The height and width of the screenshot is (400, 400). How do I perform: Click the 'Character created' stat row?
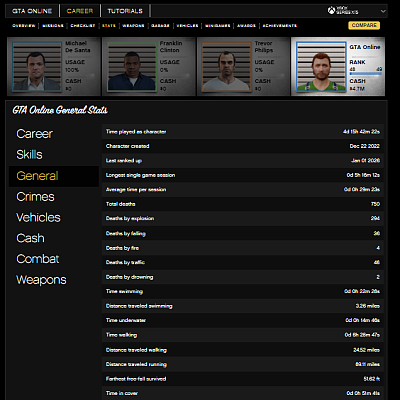(243, 146)
